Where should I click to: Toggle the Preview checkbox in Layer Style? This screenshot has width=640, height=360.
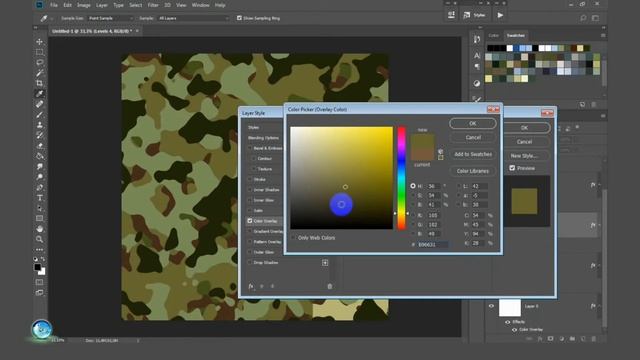coord(512,168)
